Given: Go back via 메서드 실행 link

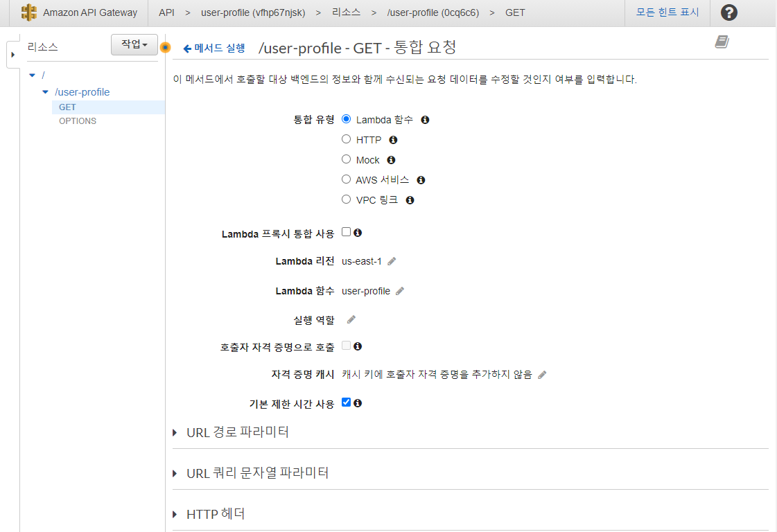Looking at the screenshot, I should pos(214,48).
